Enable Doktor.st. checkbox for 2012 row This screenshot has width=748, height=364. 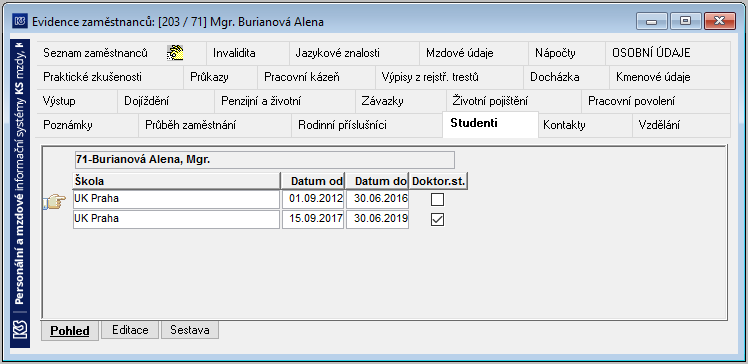[x=437, y=199]
